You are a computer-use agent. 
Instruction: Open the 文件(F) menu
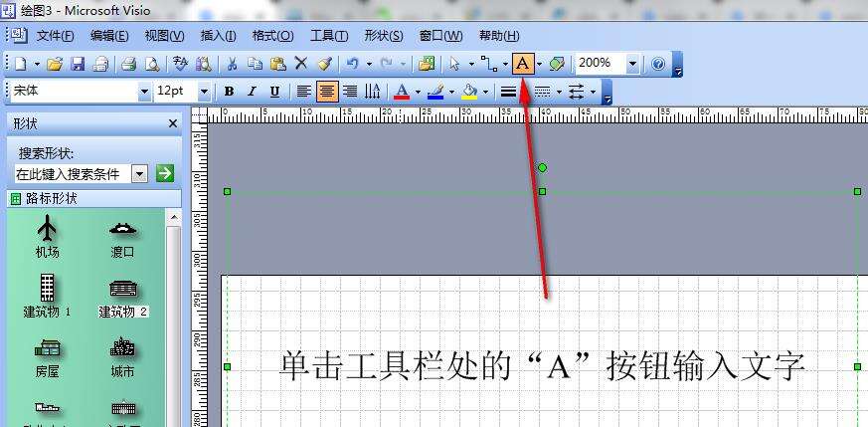pyautogui.click(x=56, y=36)
